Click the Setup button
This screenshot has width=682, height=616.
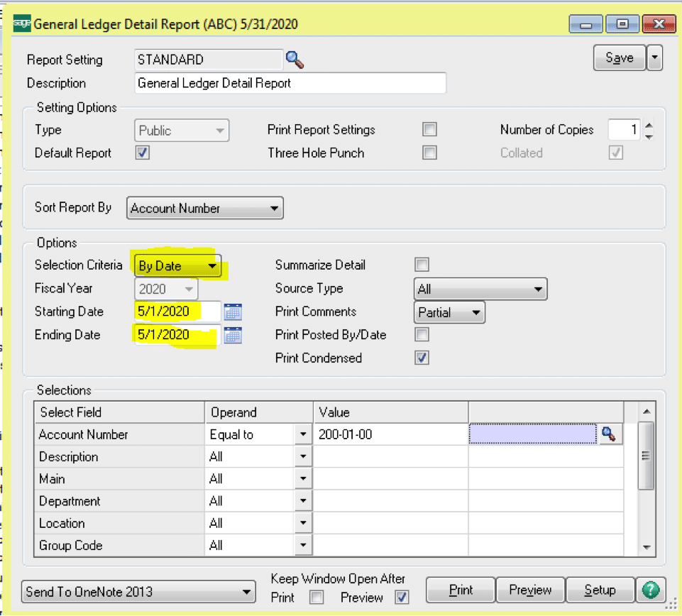[600, 590]
